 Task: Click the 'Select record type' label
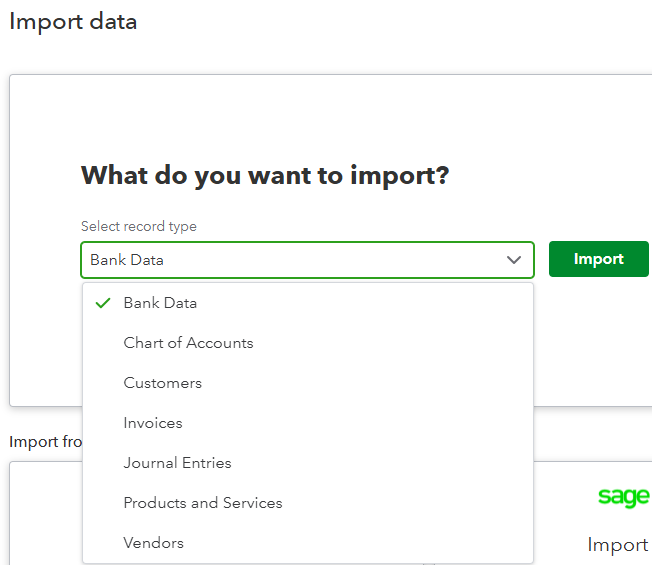[139, 227]
